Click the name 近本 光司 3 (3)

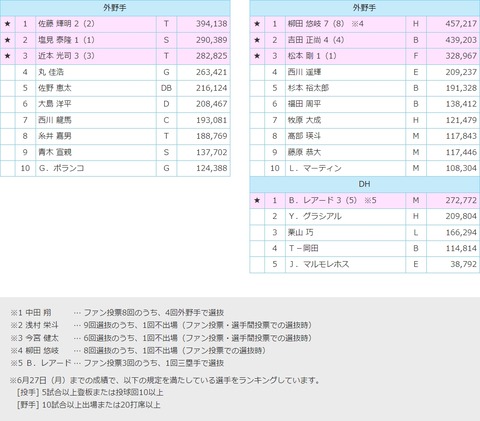click(x=66, y=56)
